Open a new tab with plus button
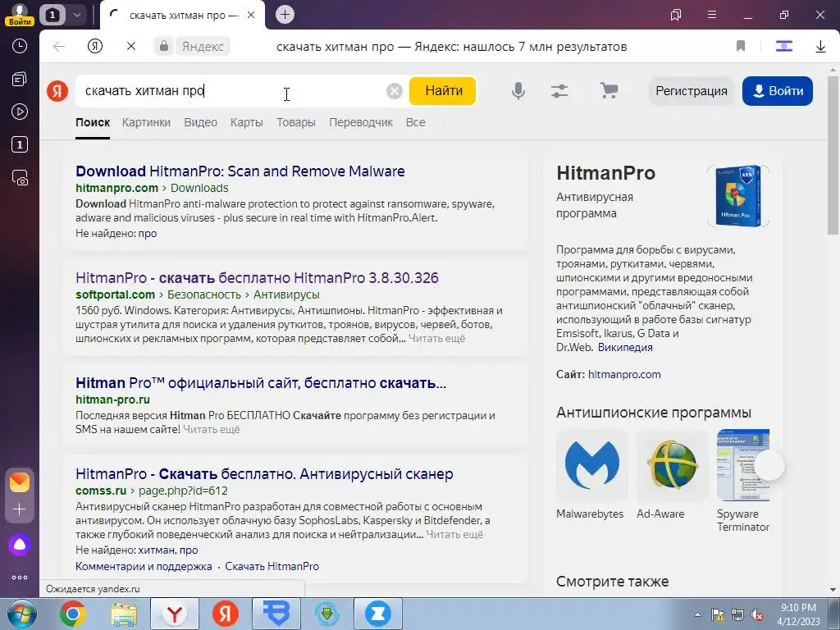This screenshot has width=840, height=630. click(285, 15)
